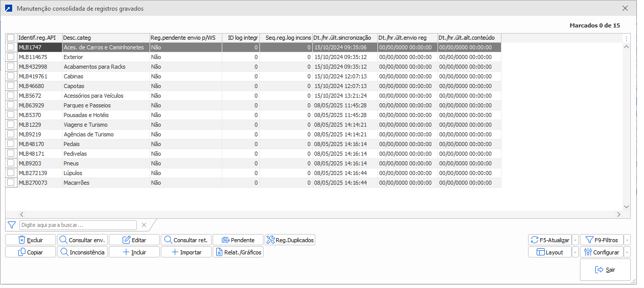Click Dt./hr.últ.sincronização column header
This screenshot has height=288, width=644.
click(345, 38)
